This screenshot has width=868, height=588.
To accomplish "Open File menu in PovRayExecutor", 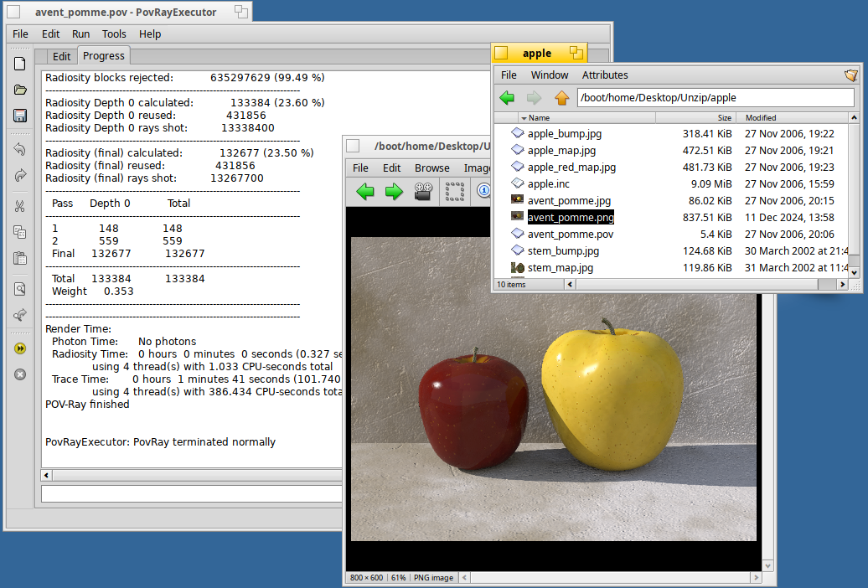I will click(x=20, y=34).
